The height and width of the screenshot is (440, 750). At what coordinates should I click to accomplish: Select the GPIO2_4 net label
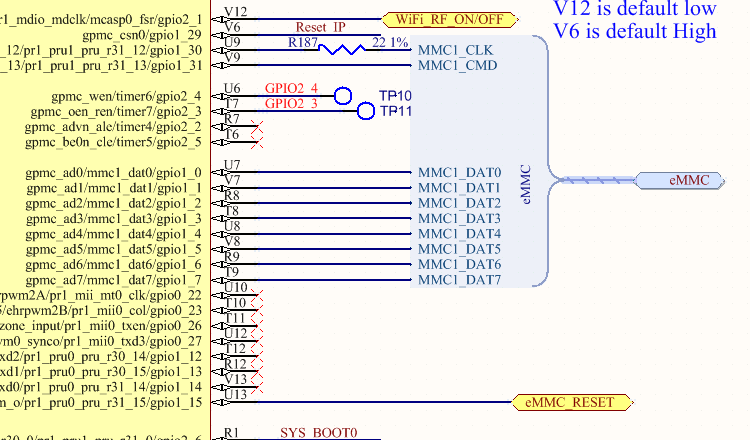click(291, 88)
